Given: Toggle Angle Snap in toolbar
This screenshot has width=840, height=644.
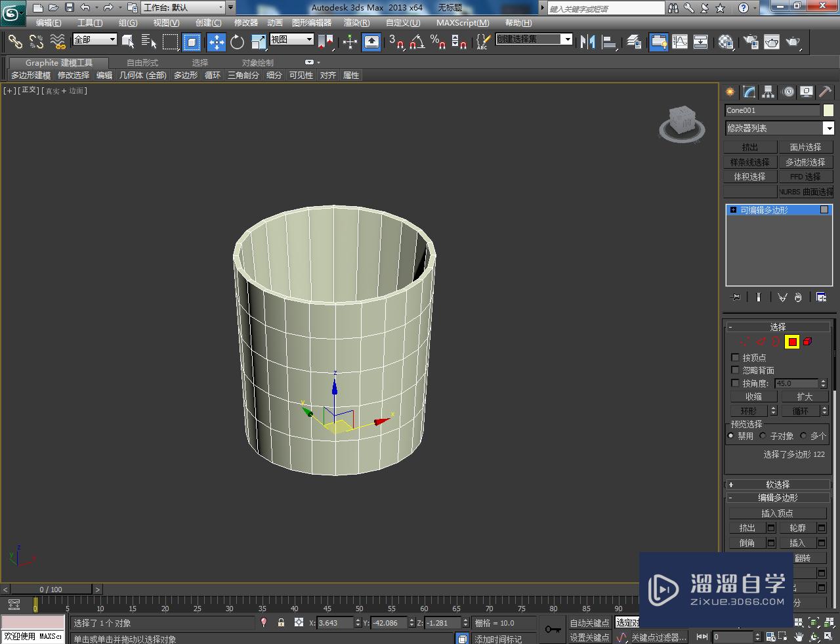Looking at the screenshot, I should click(x=417, y=42).
